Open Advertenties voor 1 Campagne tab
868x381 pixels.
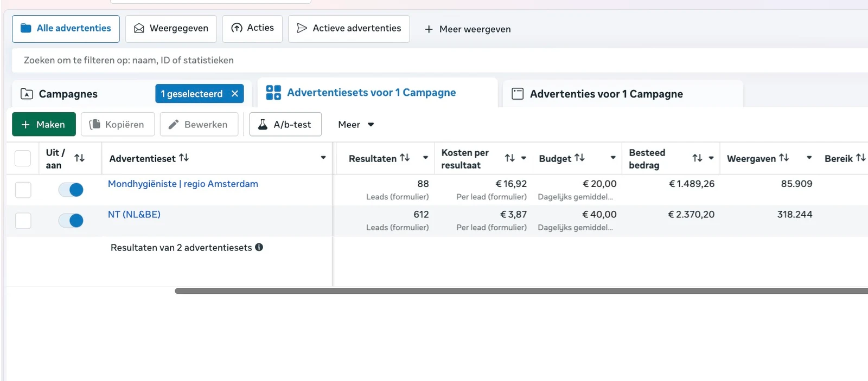click(623, 94)
